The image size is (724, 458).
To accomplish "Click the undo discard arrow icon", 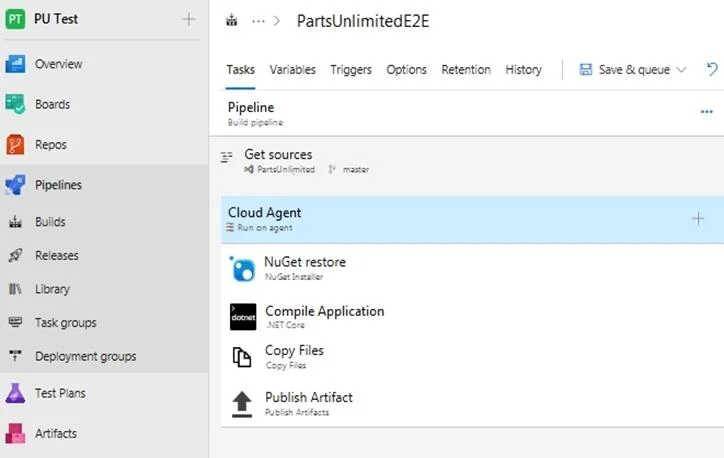I will coord(712,69).
